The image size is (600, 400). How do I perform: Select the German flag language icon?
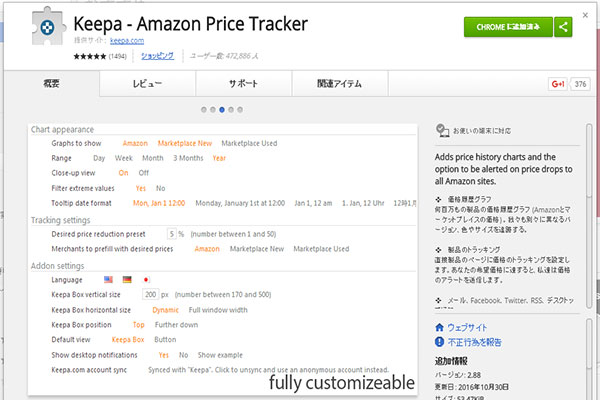click(x=127, y=279)
